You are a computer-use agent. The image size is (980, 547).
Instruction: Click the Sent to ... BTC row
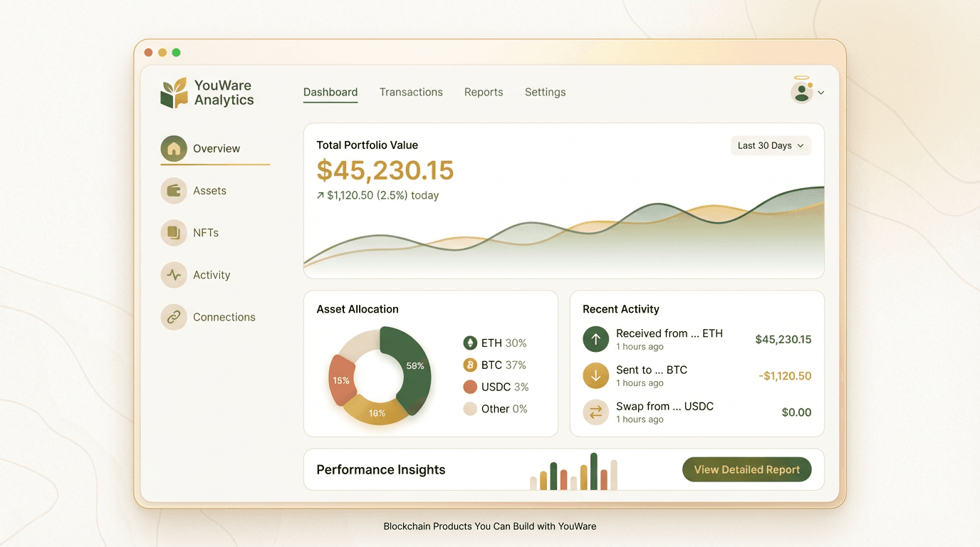coord(697,376)
